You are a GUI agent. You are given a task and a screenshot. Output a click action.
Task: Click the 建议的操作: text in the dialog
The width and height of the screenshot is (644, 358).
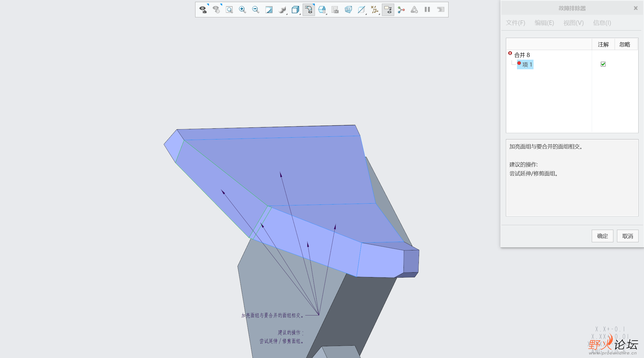pyautogui.click(x=524, y=165)
